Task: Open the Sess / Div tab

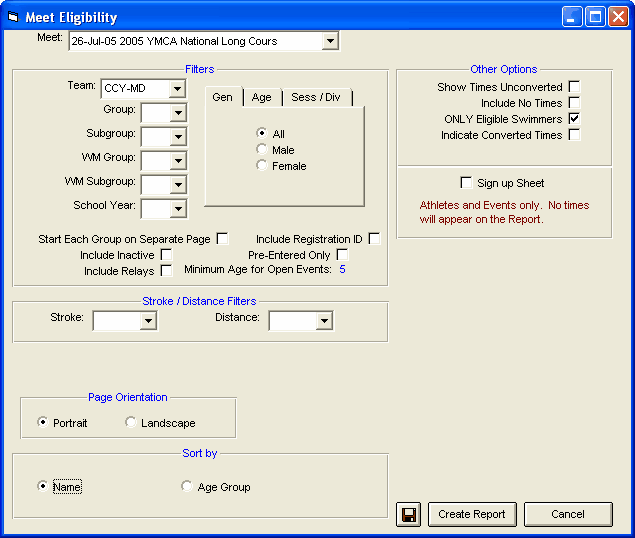Action: 315,97
